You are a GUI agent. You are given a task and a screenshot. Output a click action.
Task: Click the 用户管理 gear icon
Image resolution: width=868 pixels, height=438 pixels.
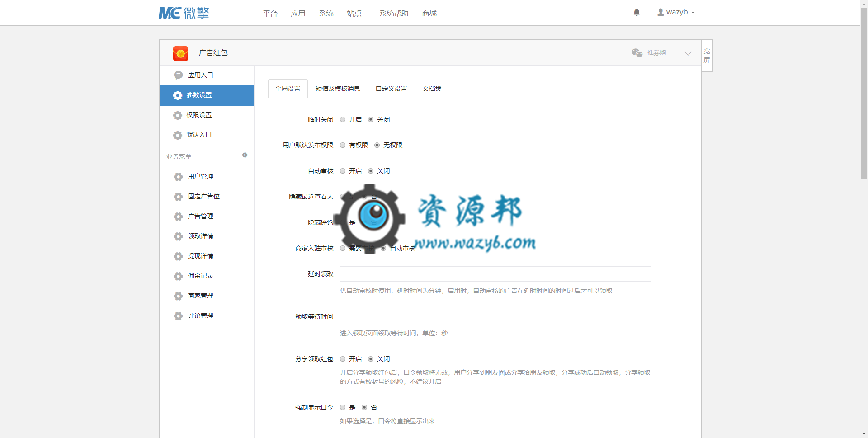(x=178, y=177)
